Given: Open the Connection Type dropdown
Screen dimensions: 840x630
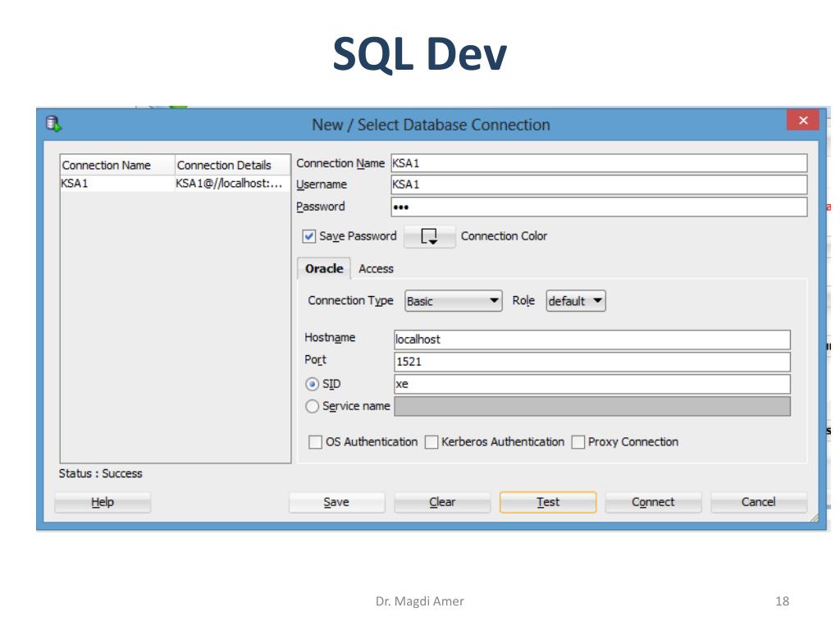Looking at the screenshot, I should pyautogui.click(x=453, y=300).
